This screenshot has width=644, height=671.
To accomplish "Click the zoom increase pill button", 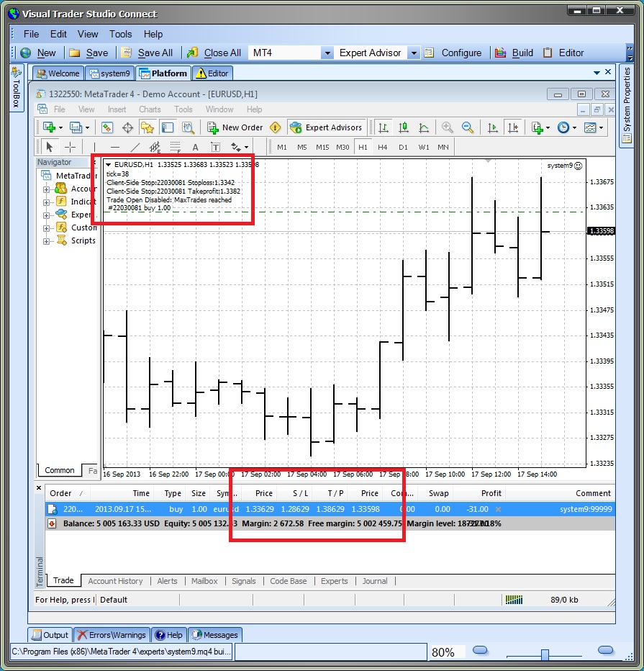I will pos(606,650).
